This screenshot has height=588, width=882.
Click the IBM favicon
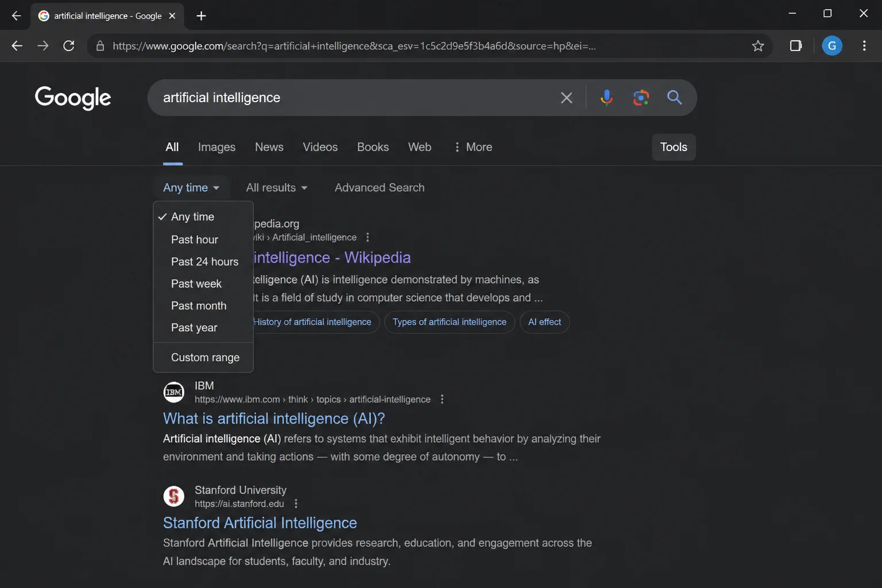coord(174,392)
